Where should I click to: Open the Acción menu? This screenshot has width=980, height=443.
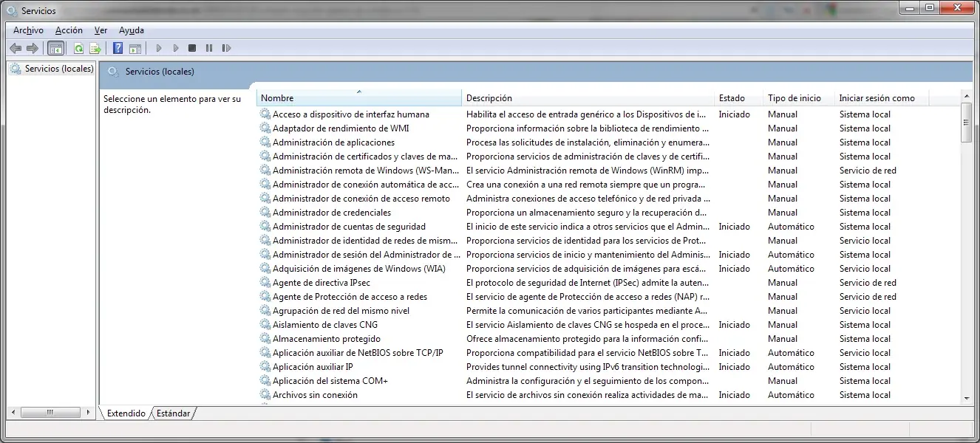[x=69, y=30]
